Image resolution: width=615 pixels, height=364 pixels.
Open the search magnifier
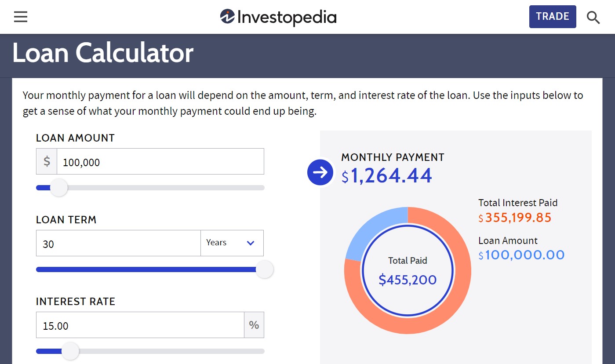click(x=593, y=18)
